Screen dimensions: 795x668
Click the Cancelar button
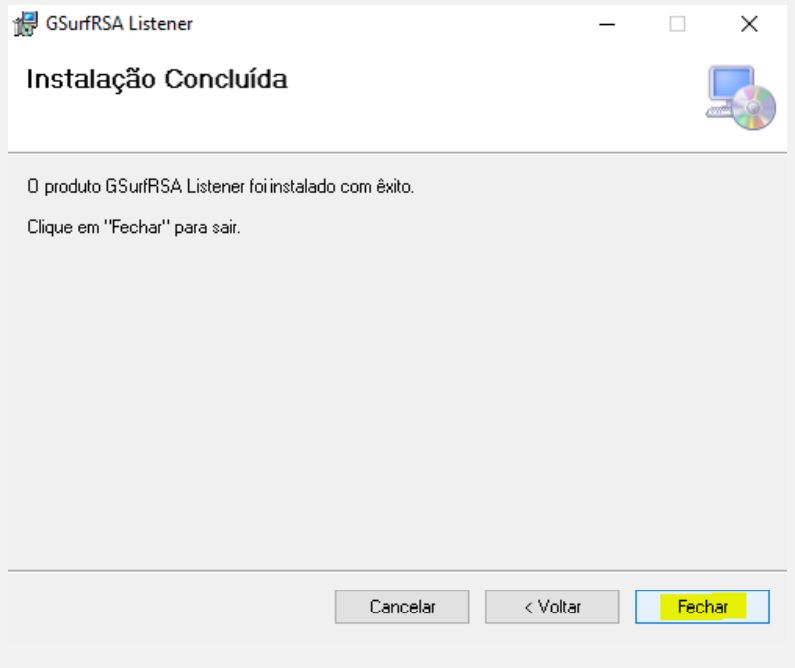(x=402, y=607)
